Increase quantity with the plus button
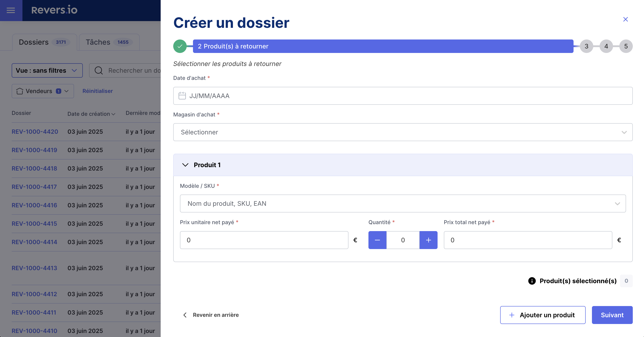Viewport: 644px width, 337px height. (429, 240)
